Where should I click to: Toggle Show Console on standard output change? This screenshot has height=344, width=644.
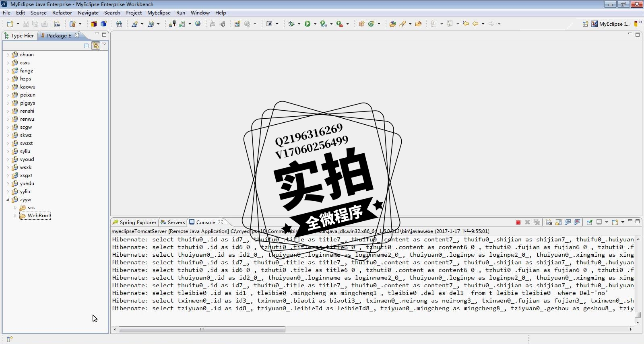(x=568, y=222)
